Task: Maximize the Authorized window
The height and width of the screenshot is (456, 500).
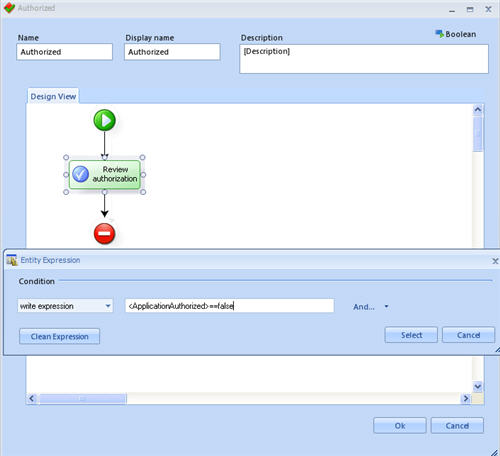Action: pos(470,9)
